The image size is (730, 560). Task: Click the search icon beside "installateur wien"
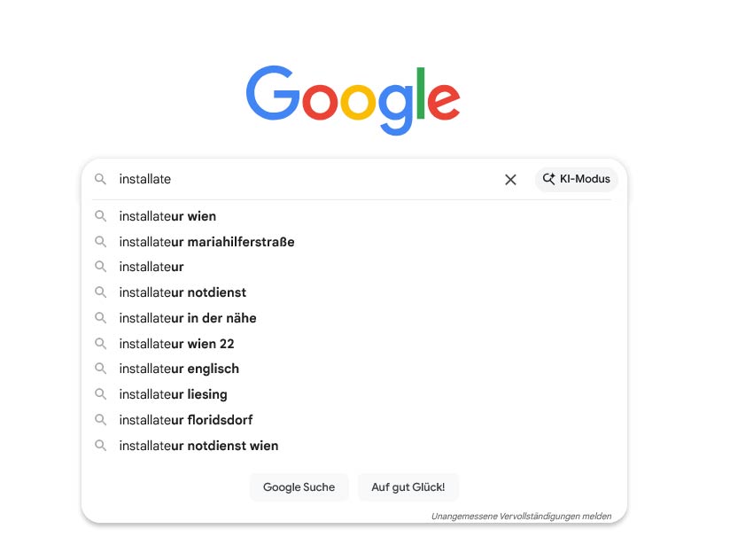click(101, 216)
